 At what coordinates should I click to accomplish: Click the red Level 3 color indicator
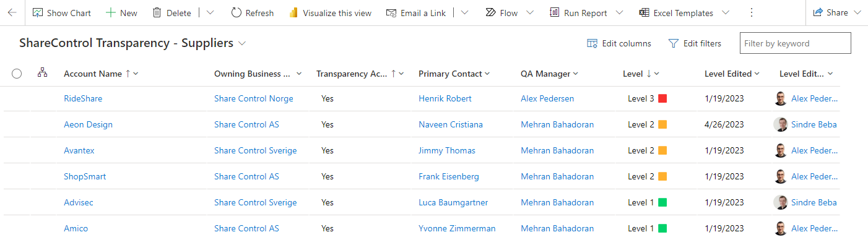click(x=662, y=98)
